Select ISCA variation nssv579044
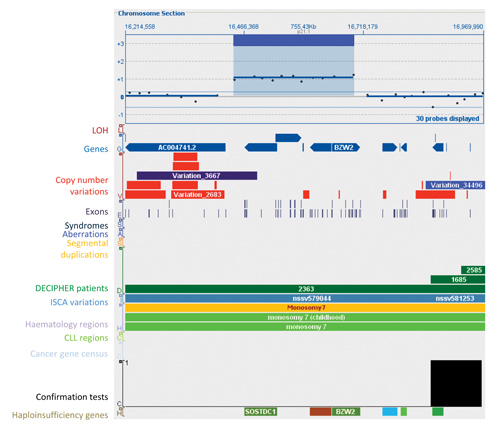The width and height of the screenshot is (500, 425). point(312,298)
